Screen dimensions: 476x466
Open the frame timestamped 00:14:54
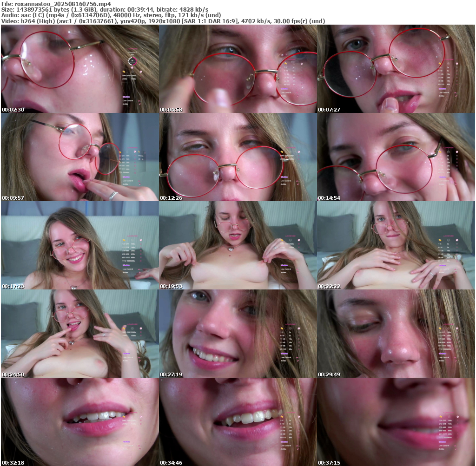coord(396,157)
